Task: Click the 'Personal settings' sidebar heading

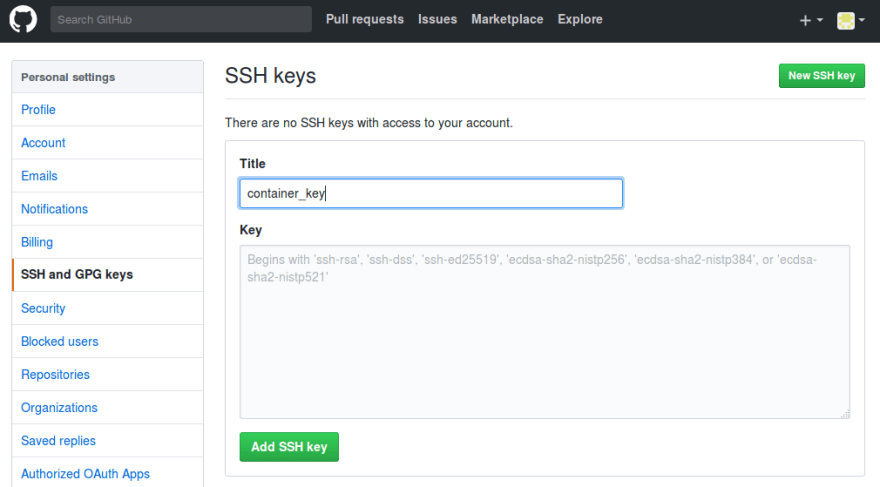Action: tap(68, 77)
